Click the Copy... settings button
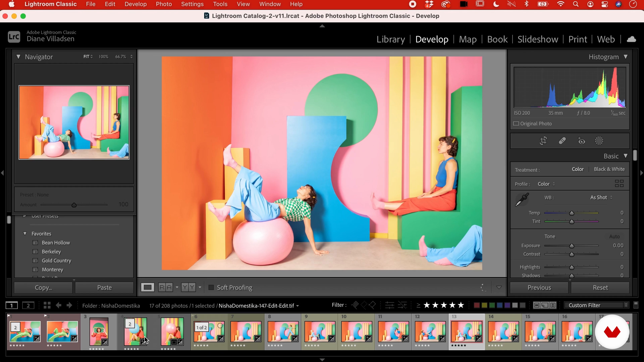This screenshot has width=644, height=362. [43, 288]
